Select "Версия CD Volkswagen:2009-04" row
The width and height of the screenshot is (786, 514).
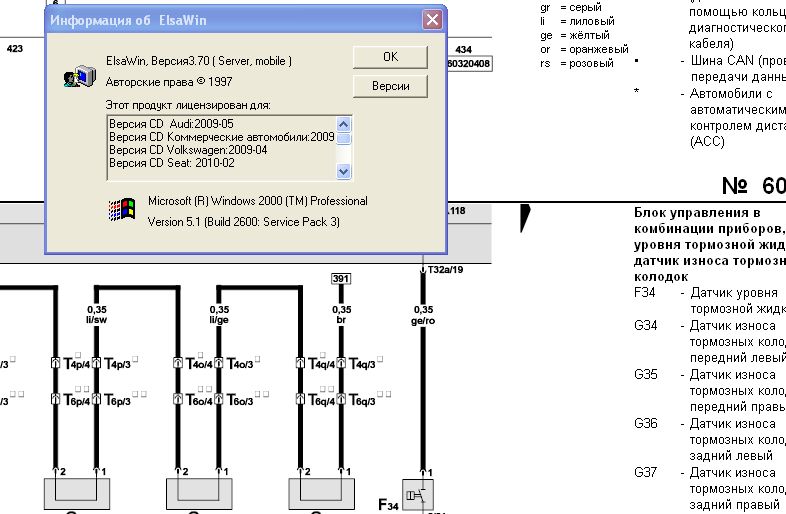(x=188, y=150)
